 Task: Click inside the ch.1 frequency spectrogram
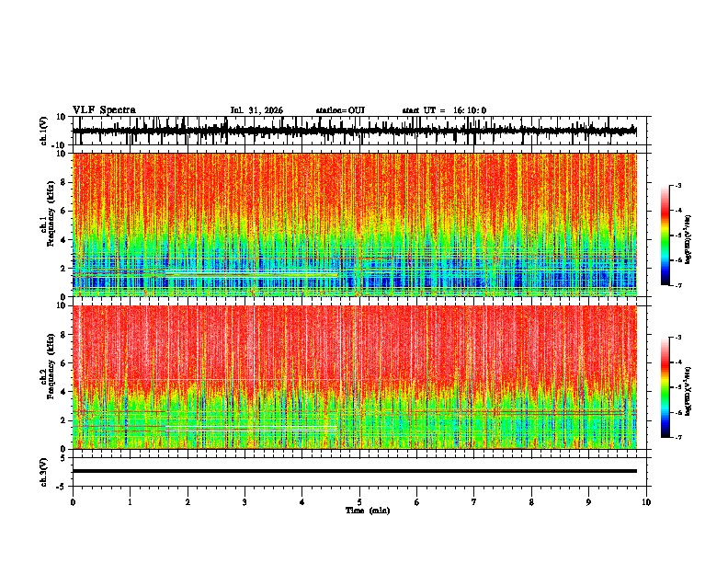coord(355,224)
